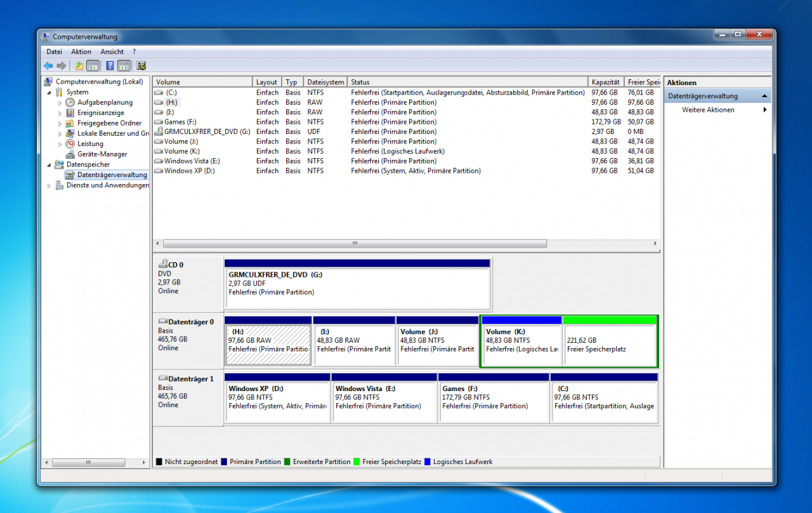The image size is (812, 513).
Task: Expand the Ereignisanzeige tree node
Action: (60, 113)
